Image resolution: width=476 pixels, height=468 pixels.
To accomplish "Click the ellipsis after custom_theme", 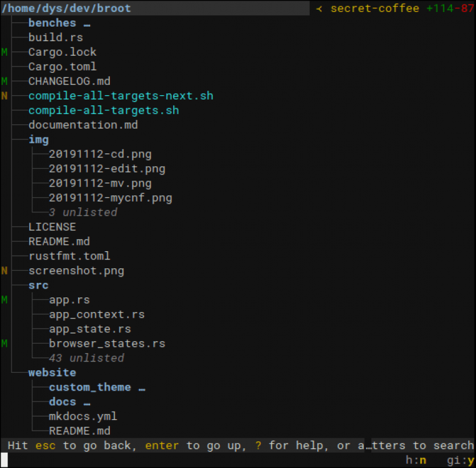I will pyautogui.click(x=142, y=389).
